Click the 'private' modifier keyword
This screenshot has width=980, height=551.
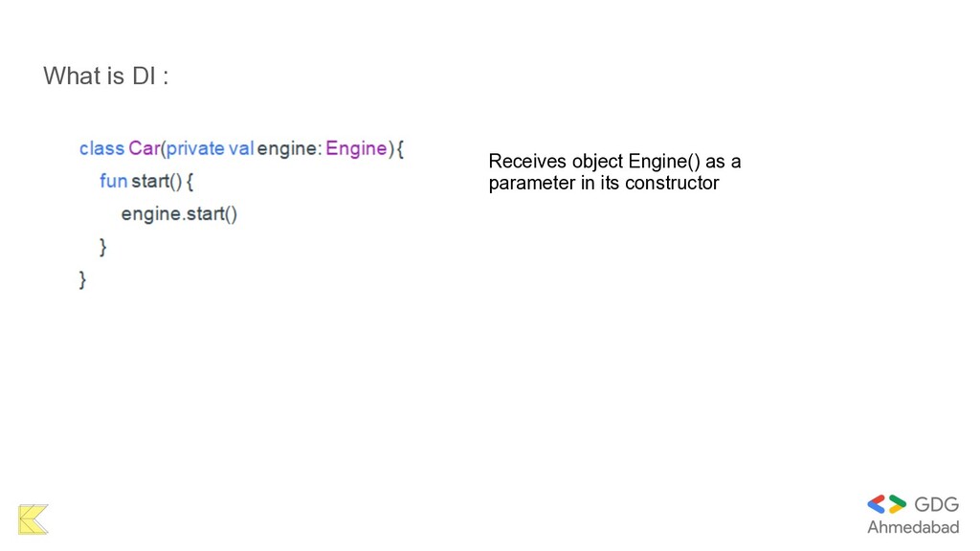click(x=195, y=149)
